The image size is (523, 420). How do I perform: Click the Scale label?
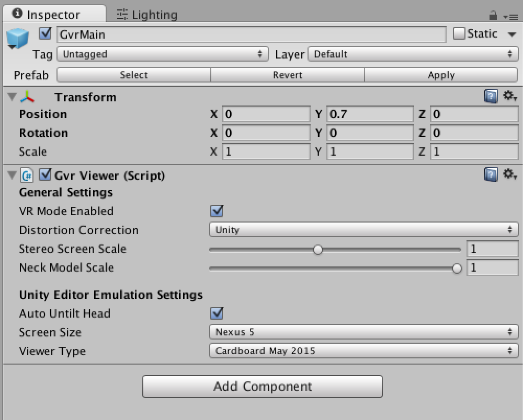32,151
